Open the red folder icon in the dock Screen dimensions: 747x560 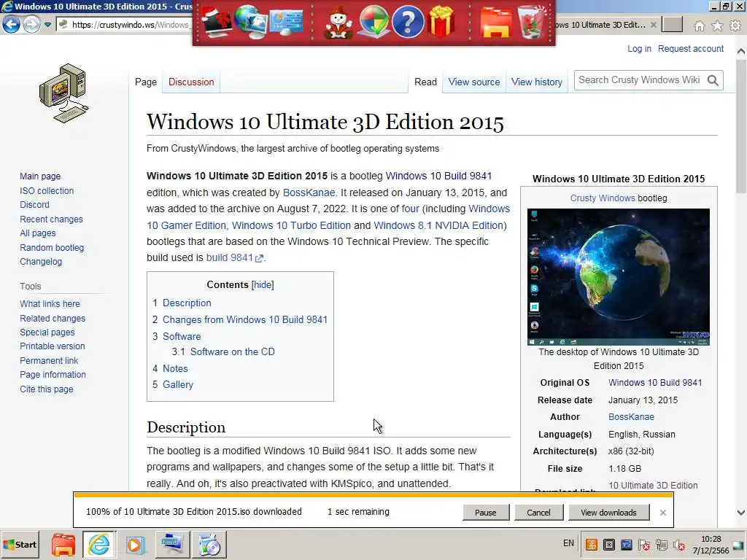coord(496,23)
